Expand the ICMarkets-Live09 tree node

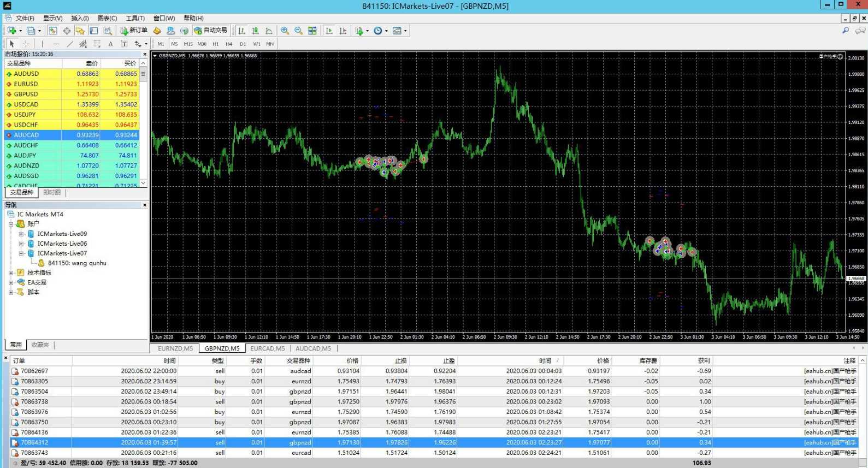21,234
